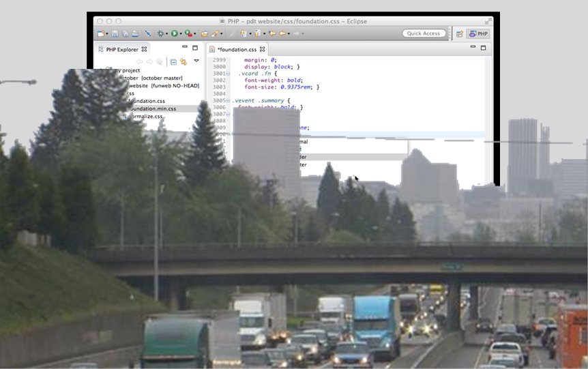Click the Save All icon
This screenshot has width=588, height=369.
[x=125, y=33]
